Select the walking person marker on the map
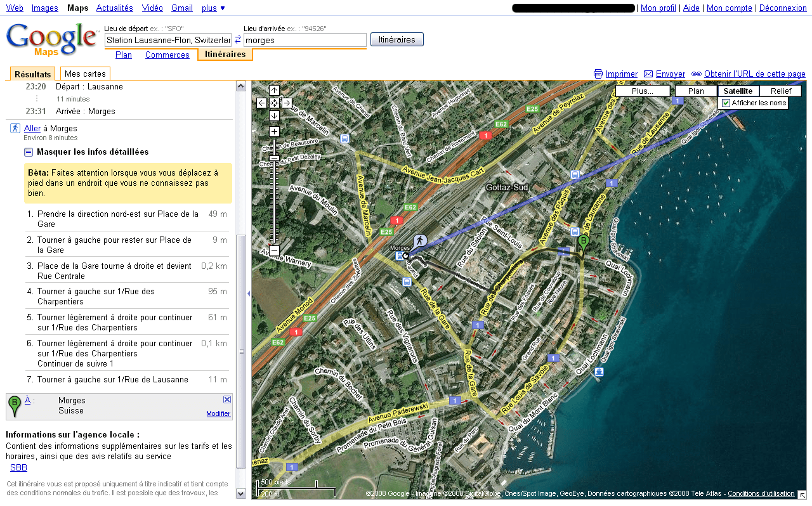Image resolution: width=812 pixels, height=506 pixels. pos(420,242)
